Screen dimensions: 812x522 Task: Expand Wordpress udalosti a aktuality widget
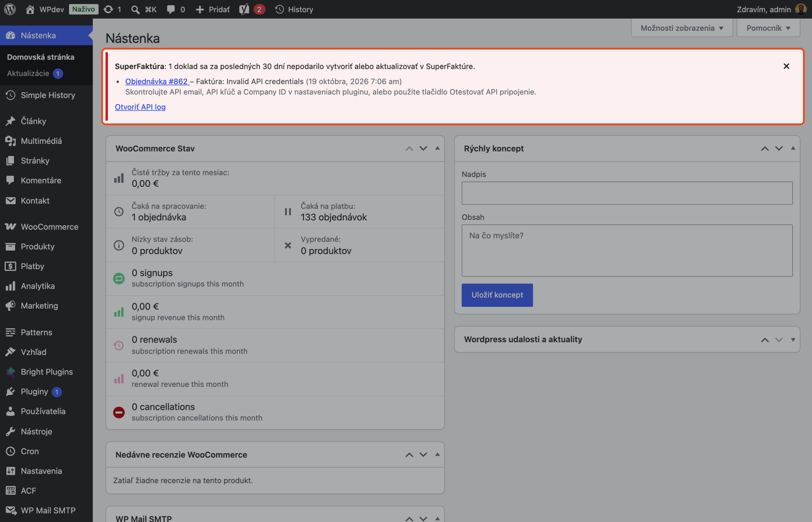[793, 339]
